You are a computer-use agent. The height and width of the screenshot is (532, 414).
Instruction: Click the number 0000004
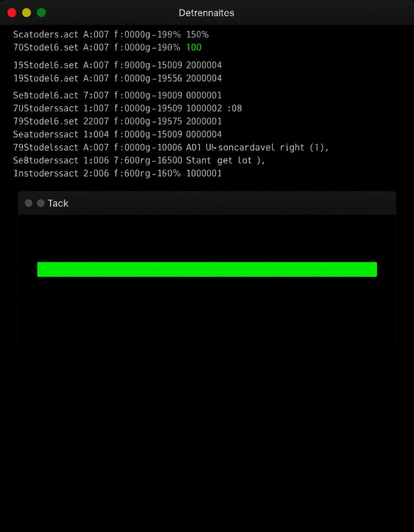[x=204, y=134]
